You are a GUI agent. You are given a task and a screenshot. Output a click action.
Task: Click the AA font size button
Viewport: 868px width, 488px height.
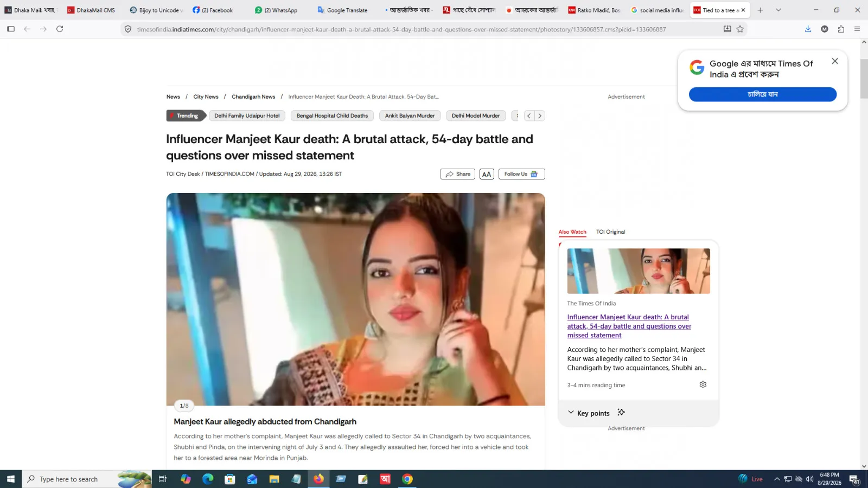[487, 174]
